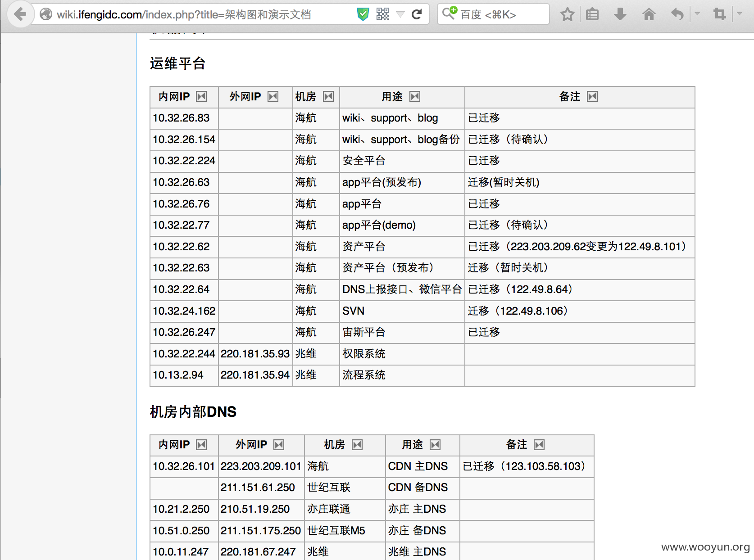Open the QR code icon in address bar
This screenshot has height=560, width=754.
click(383, 14)
